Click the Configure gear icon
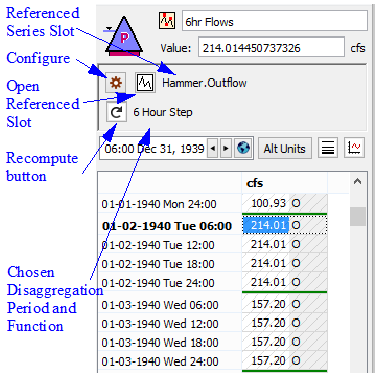 [116, 82]
